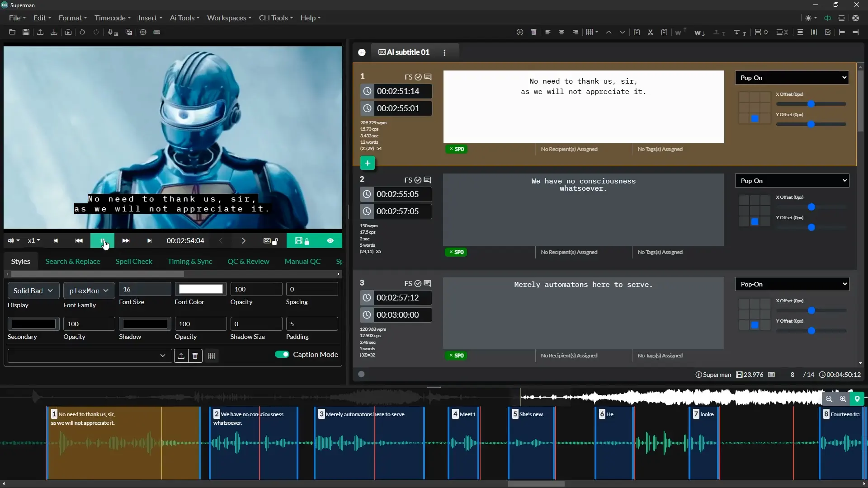Viewport: 868px width, 488px height.
Task: Click the import (download arrow) toolbar icon
Action: tap(54, 32)
